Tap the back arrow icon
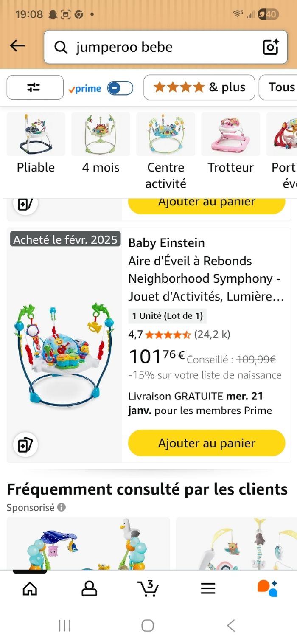 pyautogui.click(x=17, y=46)
